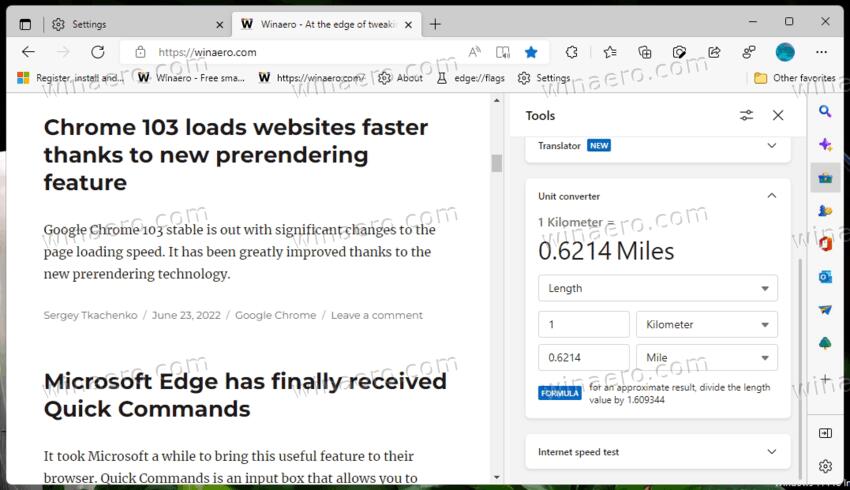Viewport: 850px width, 490px height.
Task: Click the Refresh page button
Action: (97, 52)
